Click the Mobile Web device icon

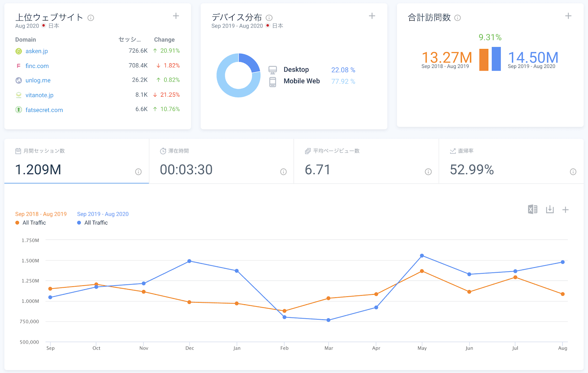point(273,82)
